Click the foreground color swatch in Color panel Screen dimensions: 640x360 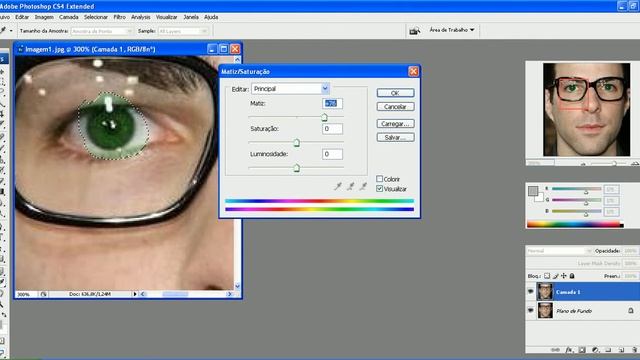[x=533, y=191]
